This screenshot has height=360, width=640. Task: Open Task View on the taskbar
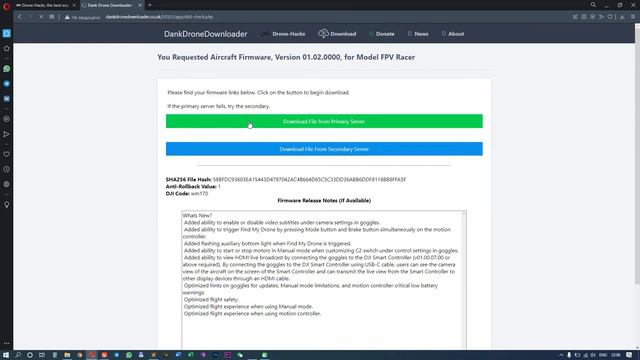pos(42,355)
